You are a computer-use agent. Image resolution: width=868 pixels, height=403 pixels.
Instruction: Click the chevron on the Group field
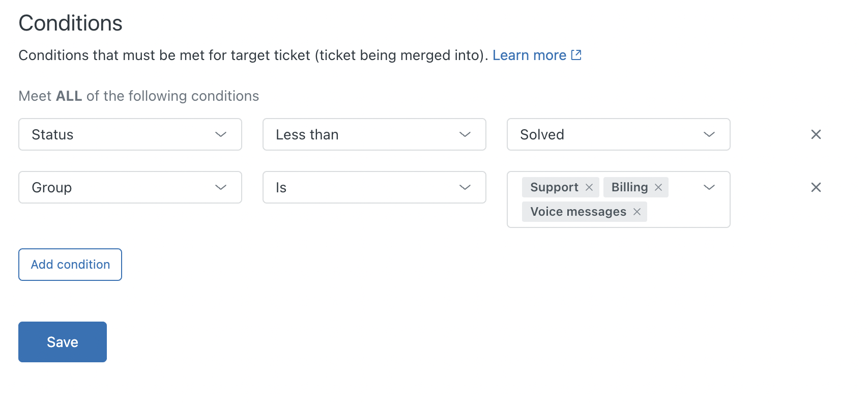[220, 187]
